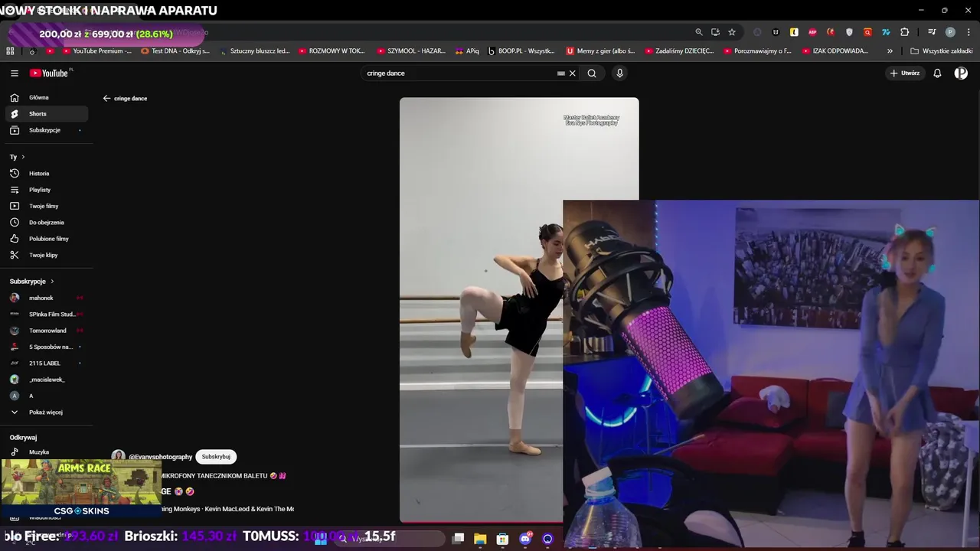Open the ABP adblock extension
Viewport: 980px width, 551px height.
(812, 32)
